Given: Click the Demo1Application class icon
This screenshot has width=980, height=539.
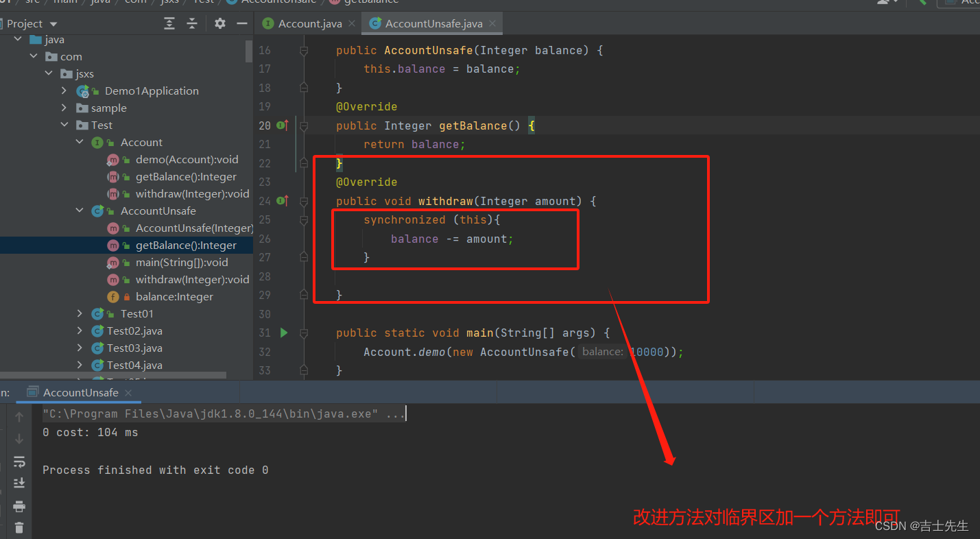Looking at the screenshot, I should tap(83, 91).
